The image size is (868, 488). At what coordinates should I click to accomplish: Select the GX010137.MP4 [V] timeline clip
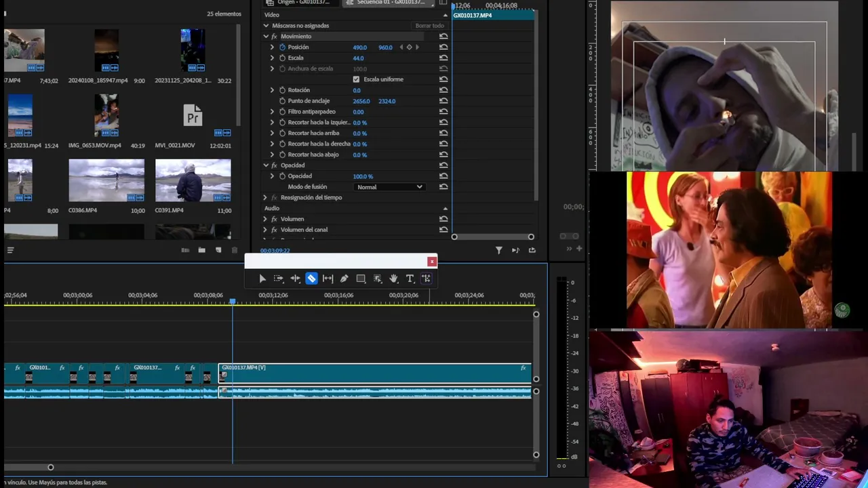(x=374, y=373)
